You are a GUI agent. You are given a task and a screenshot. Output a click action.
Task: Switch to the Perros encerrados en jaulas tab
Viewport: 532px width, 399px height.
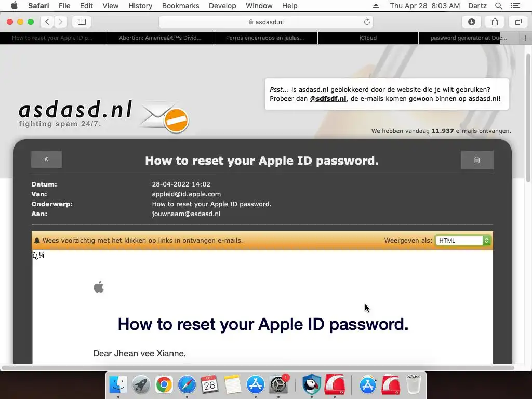click(x=265, y=38)
